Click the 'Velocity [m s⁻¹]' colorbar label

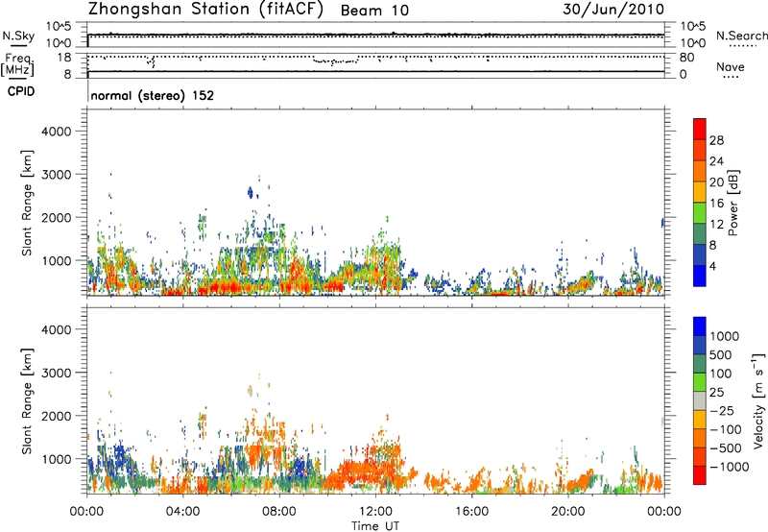(758, 400)
